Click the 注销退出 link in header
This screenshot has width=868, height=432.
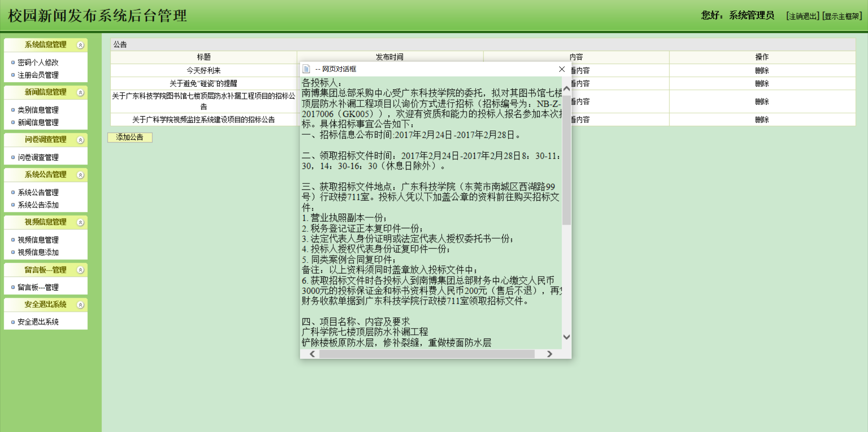(803, 16)
